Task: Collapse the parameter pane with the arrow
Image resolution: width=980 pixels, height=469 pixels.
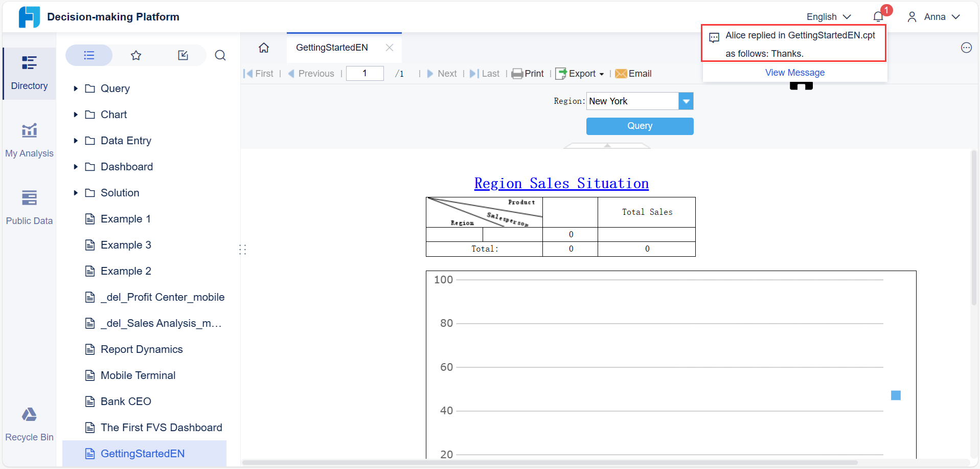Action: point(607,146)
